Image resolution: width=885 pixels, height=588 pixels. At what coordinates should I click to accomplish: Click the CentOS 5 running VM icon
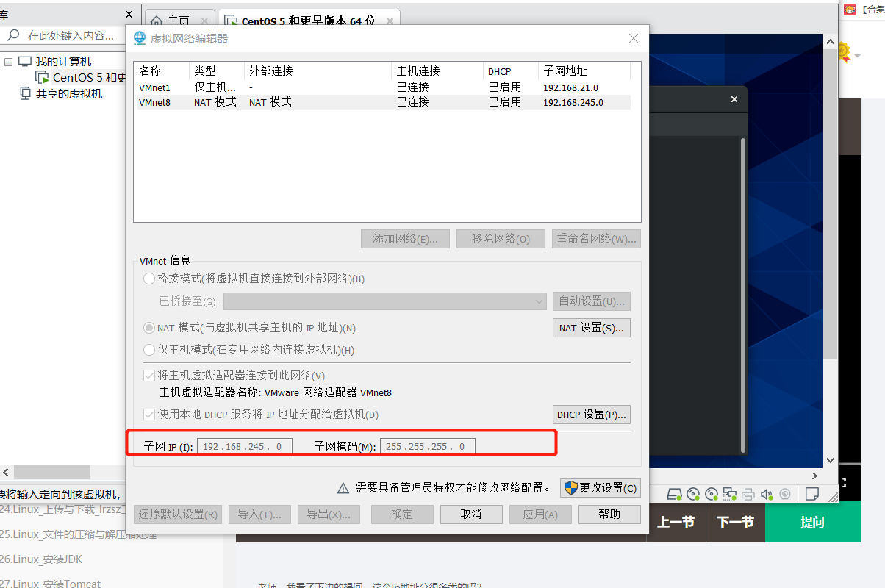coord(43,77)
